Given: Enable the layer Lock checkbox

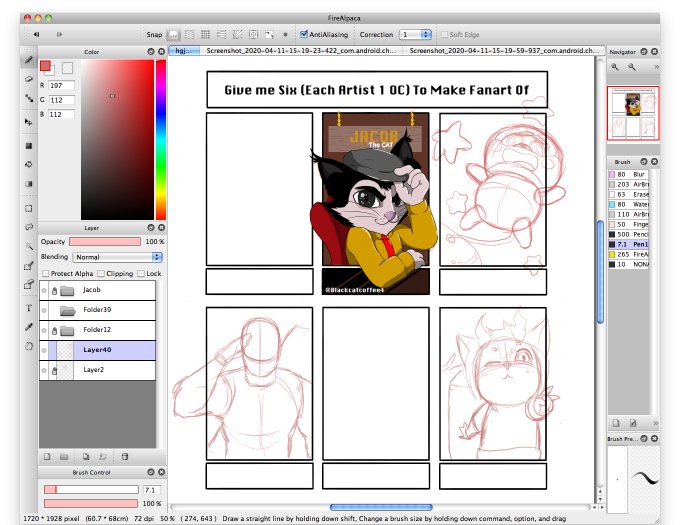Looking at the screenshot, I should tap(141, 274).
